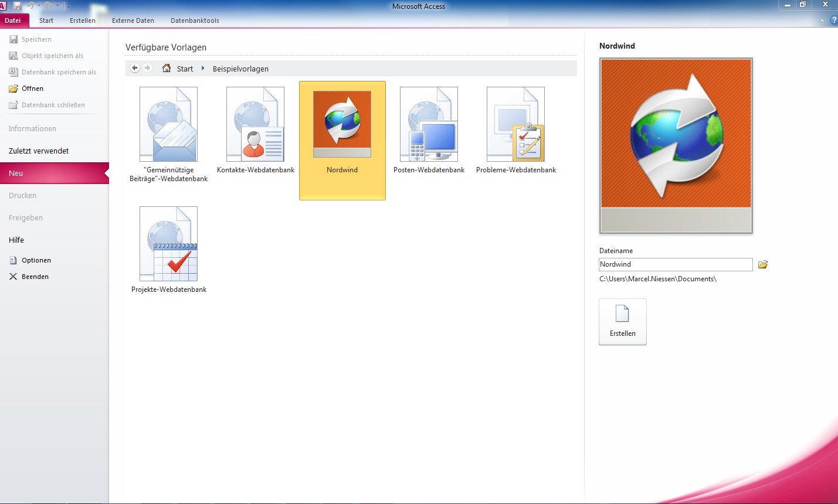Restore down the Access window
This screenshot has width=838, height=504.
pyautogui.click(x=803, y=5)
